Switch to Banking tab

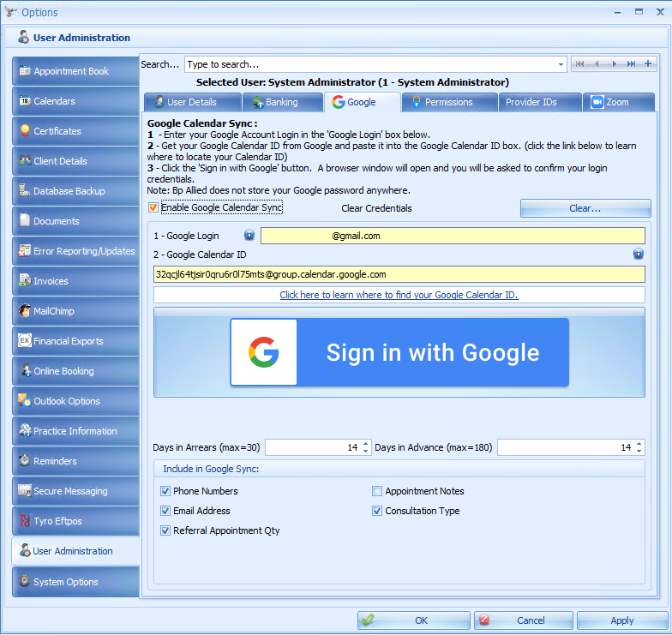(283, 103)
